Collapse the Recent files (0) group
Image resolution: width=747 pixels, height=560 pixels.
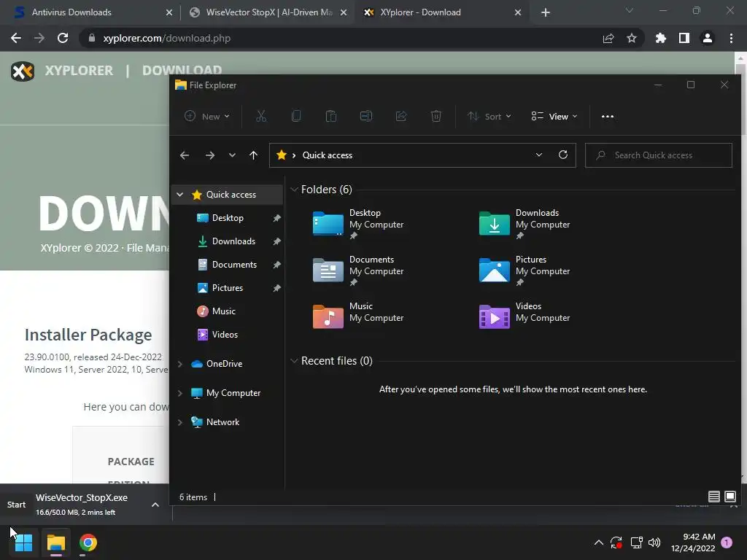coord(295,361)
